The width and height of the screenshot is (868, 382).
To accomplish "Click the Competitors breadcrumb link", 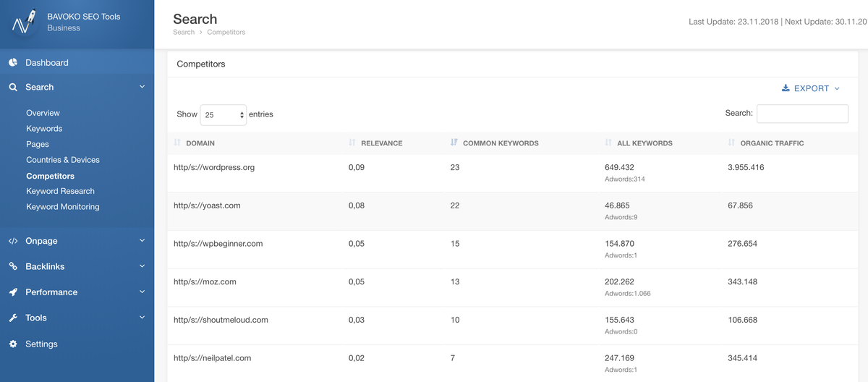I will pos(226,33).
